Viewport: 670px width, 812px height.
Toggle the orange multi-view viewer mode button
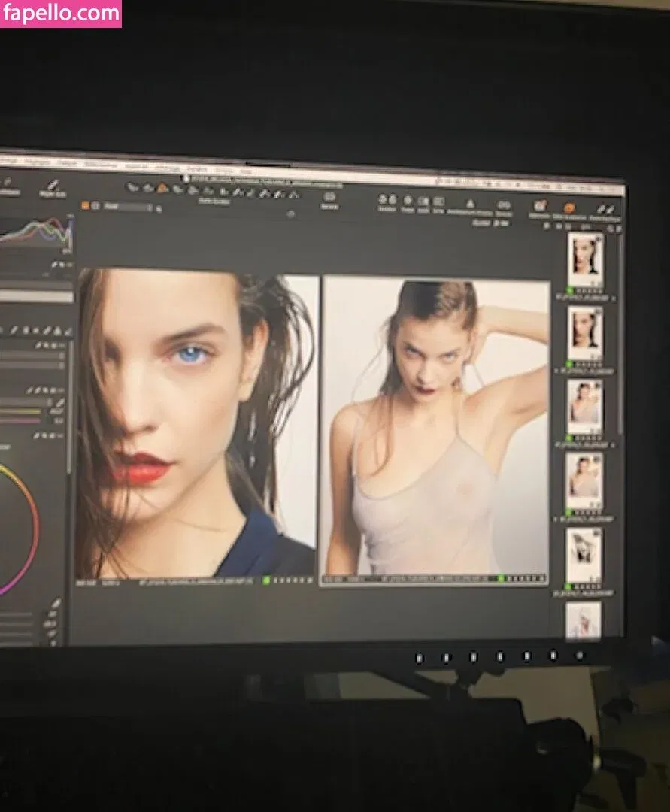[x=84, y=205]
